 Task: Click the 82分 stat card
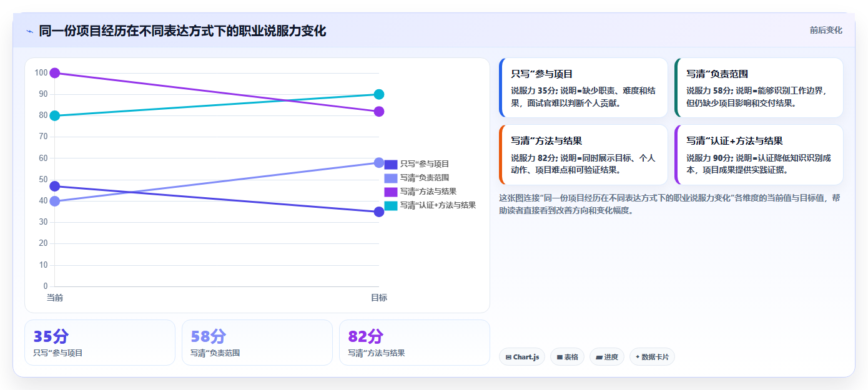415,343
